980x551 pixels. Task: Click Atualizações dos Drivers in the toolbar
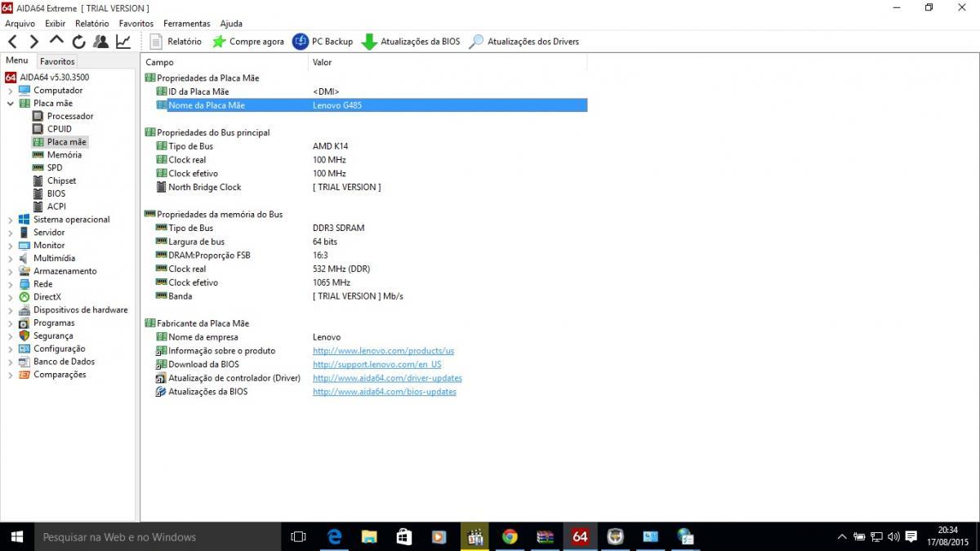[x=523, y=42]
